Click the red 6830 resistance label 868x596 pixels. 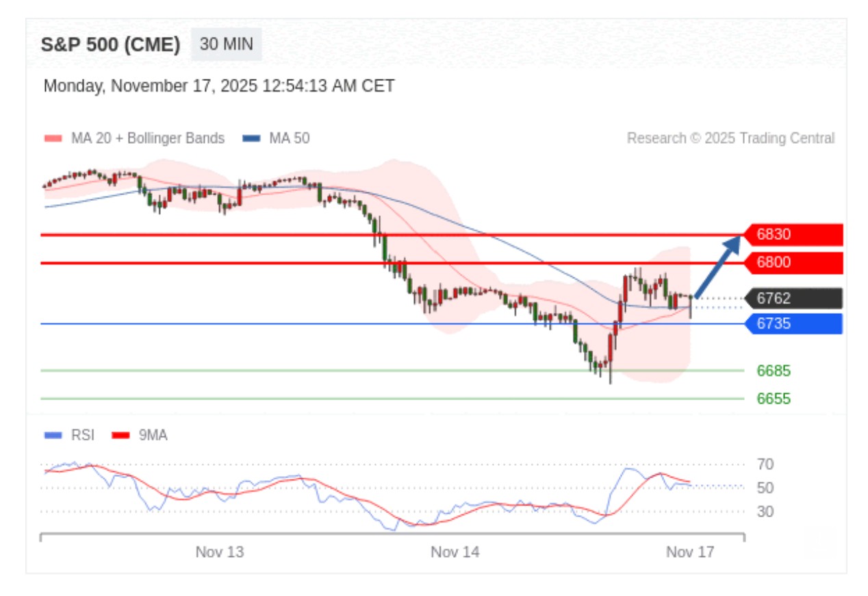(x=794, y=235)
